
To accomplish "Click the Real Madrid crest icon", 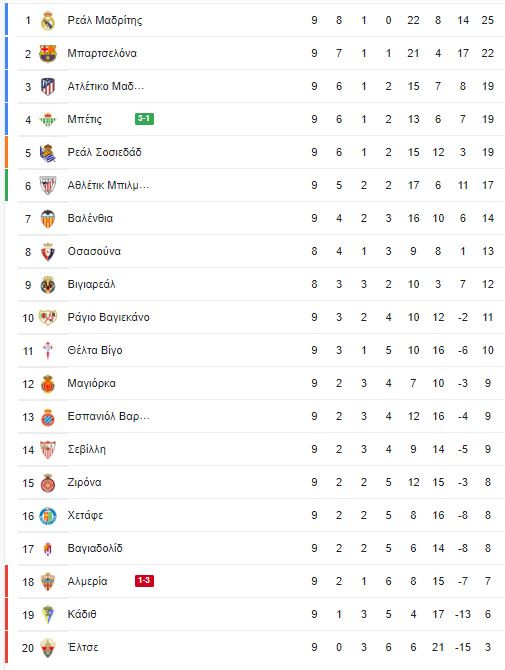I will pos(48,21).
